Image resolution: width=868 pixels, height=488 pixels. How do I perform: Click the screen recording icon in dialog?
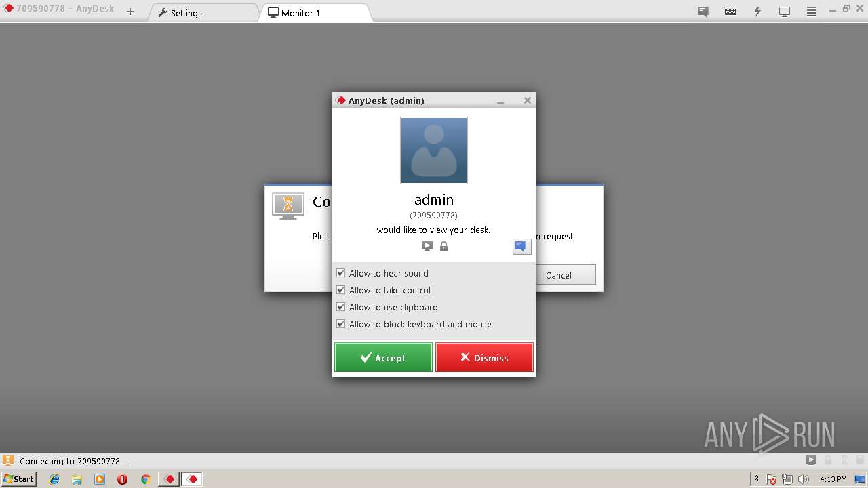click(427, 246)
